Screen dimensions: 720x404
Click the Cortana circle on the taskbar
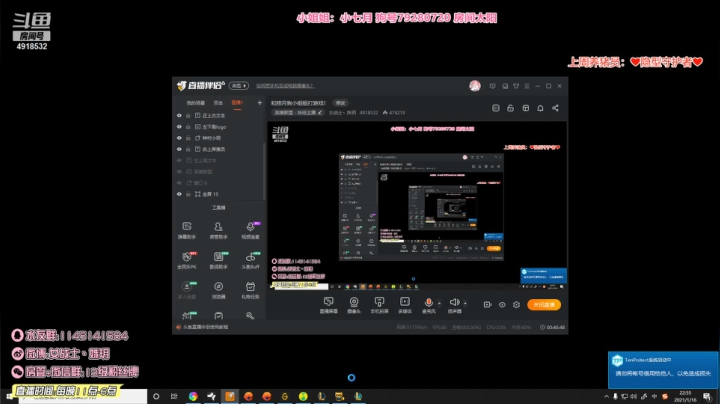[156, 396]
